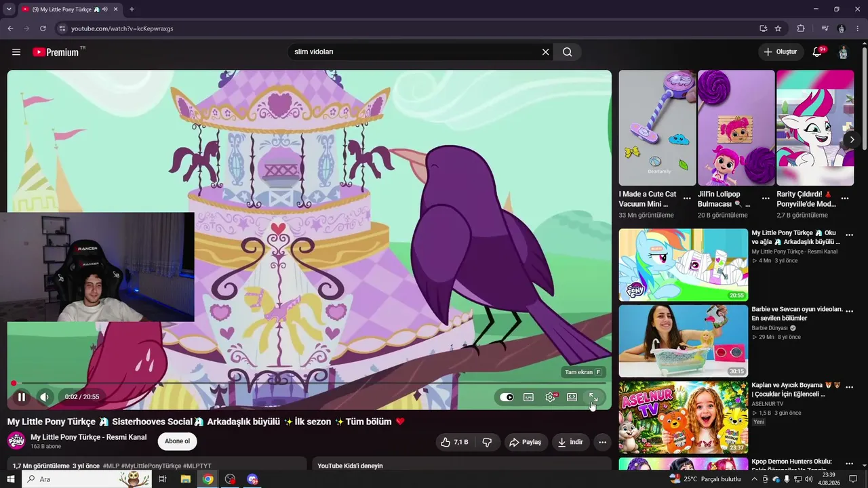This screenshot has width=868, height=488.
Task: Open Chrome media controls icon
Action: point(825,28)
